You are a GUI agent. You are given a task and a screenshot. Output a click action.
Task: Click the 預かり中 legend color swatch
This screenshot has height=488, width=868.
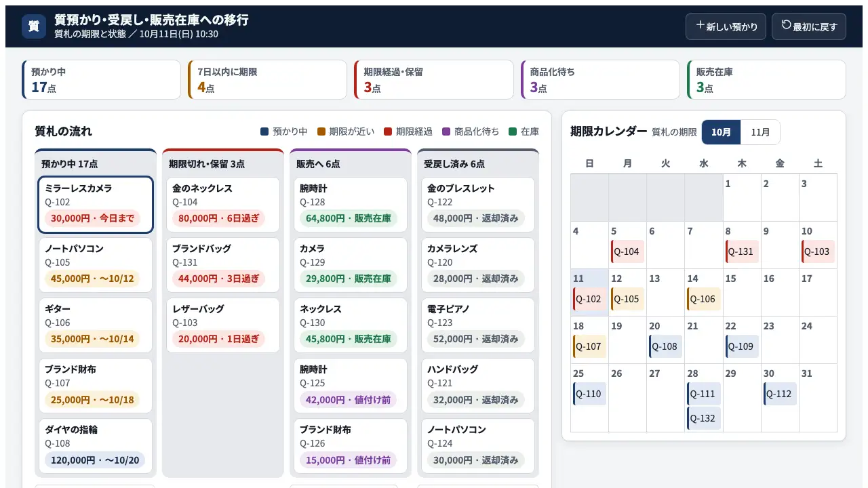(x=264, y=131)
